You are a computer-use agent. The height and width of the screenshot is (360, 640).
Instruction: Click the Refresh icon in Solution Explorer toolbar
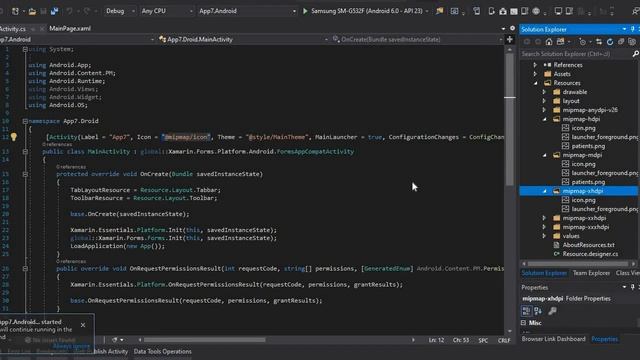tap(610, 42)
